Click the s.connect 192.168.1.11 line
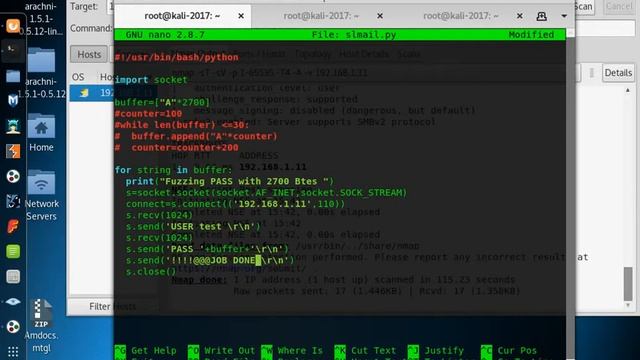This screenshot has width=640, height=360. point(235,204)
